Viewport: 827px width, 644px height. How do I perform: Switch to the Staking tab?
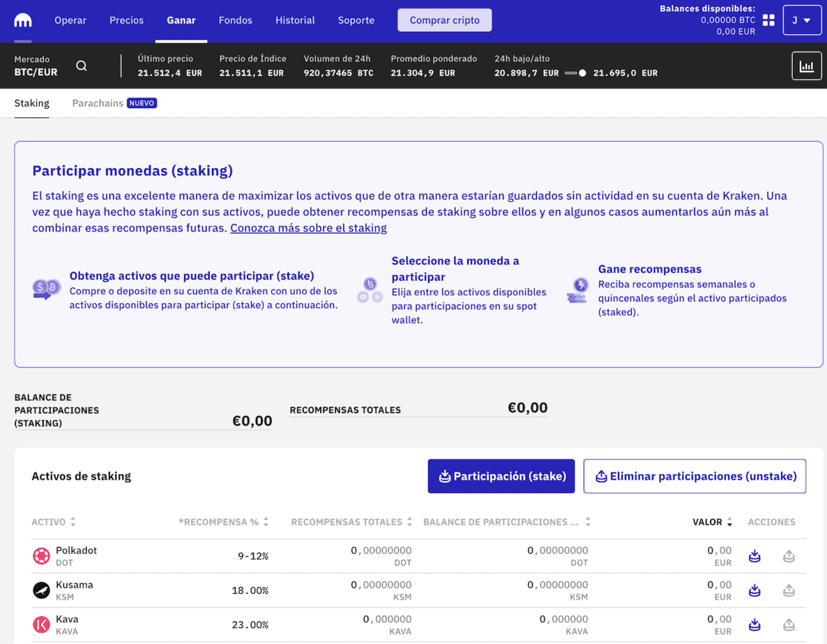(31, 103)
